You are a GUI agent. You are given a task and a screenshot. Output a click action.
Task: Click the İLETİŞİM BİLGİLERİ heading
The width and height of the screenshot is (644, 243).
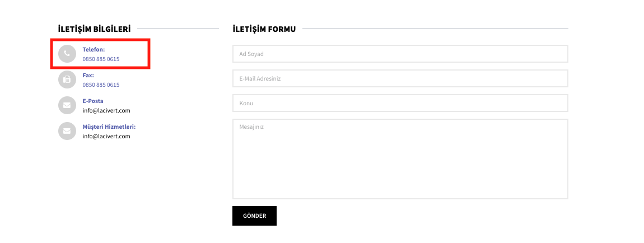point(94,29)
